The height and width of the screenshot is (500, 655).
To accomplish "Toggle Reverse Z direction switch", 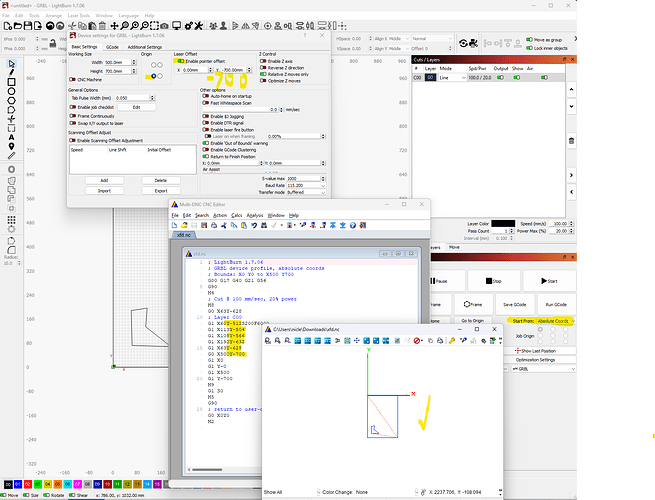I will [263, 68].
